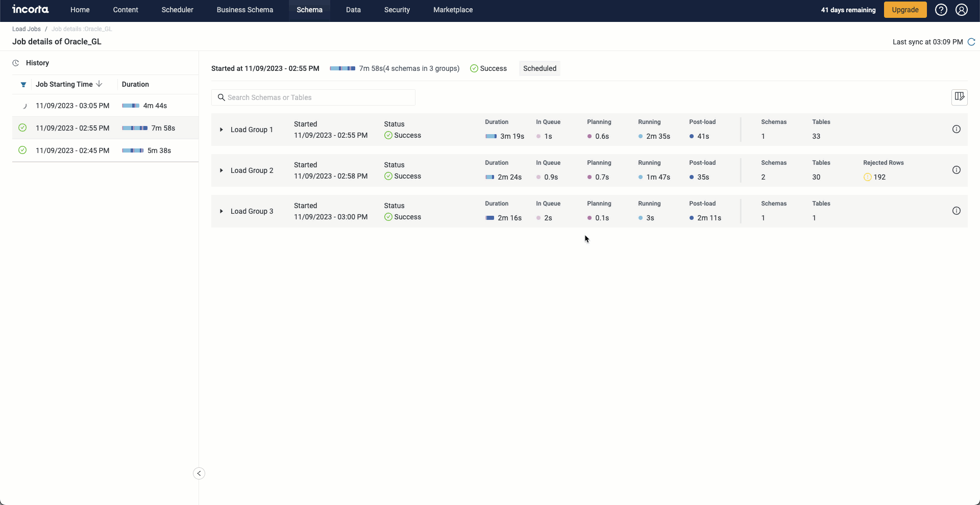This screenshot has width=980, height=505.
Task: Click the Upgrade button
Action: (905, 10)
